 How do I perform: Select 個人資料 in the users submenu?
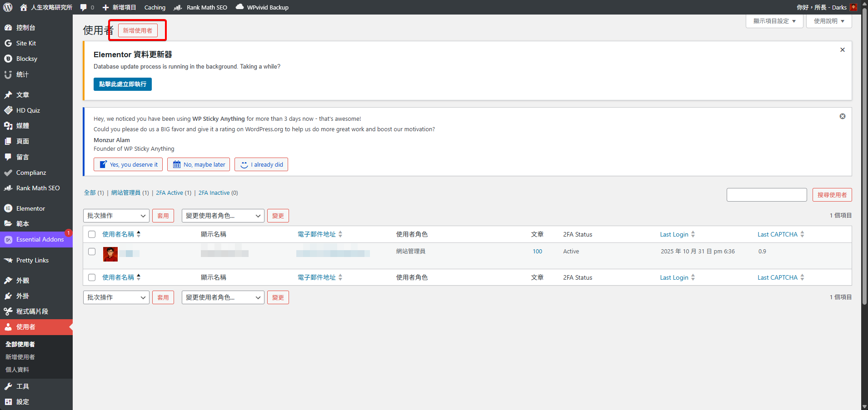(x=17, y=370)
